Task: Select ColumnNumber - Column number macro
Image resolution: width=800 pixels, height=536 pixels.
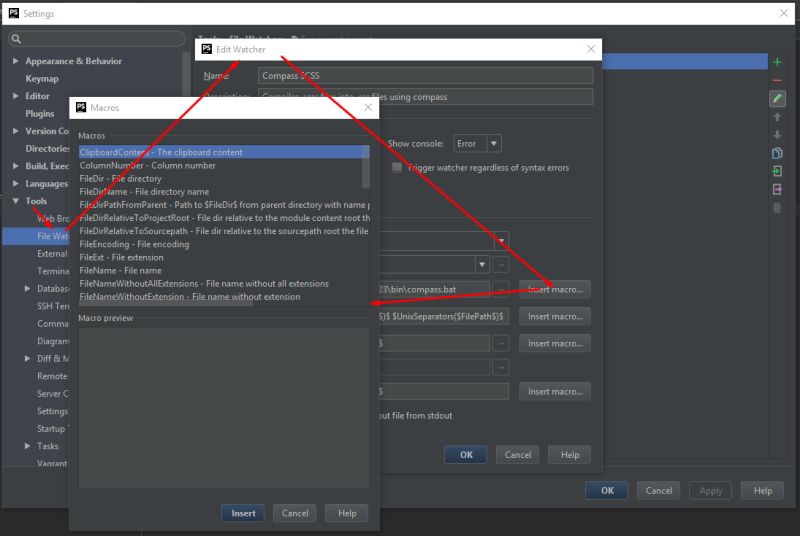Action: 220,165
